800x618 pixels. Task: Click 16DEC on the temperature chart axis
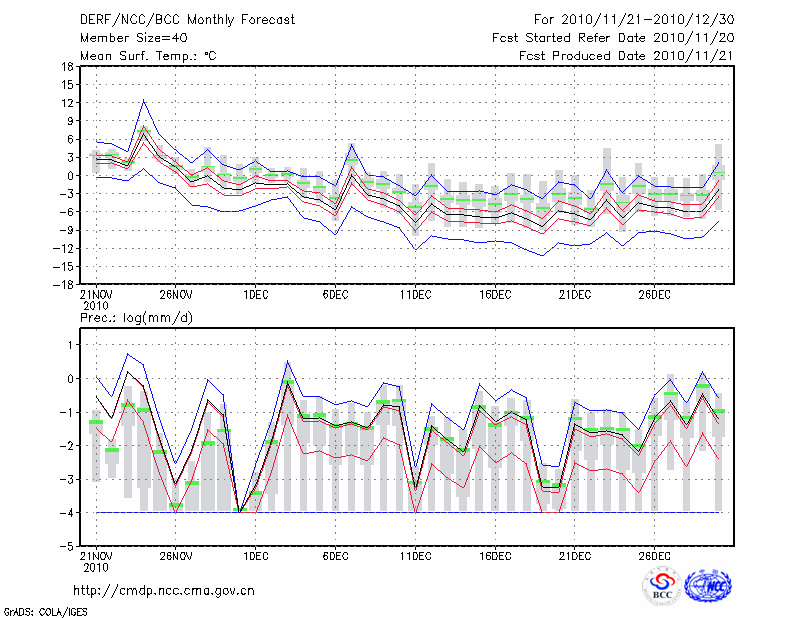495,294
